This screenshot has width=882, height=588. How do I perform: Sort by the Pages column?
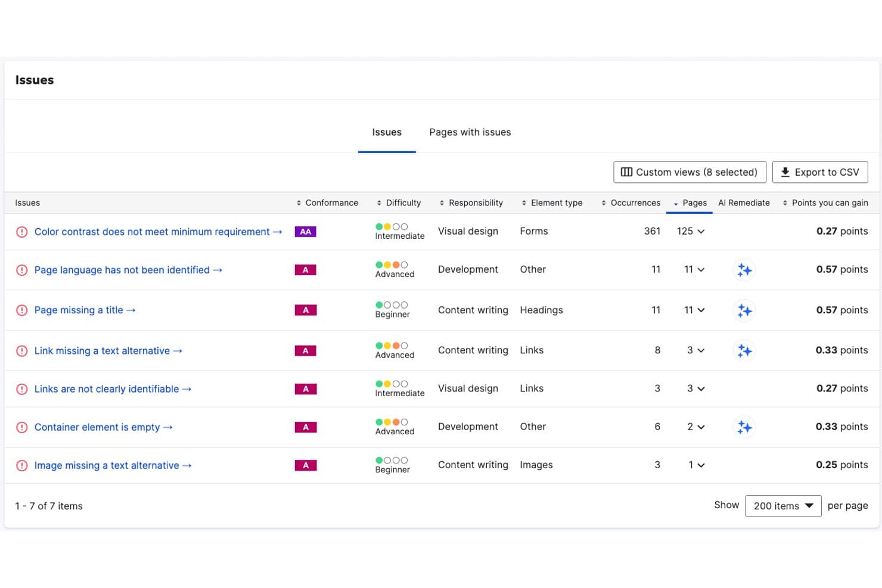690,203
